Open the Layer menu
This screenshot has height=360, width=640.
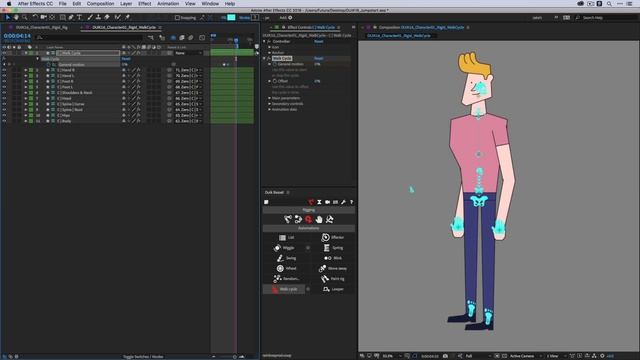pos(126,4)
